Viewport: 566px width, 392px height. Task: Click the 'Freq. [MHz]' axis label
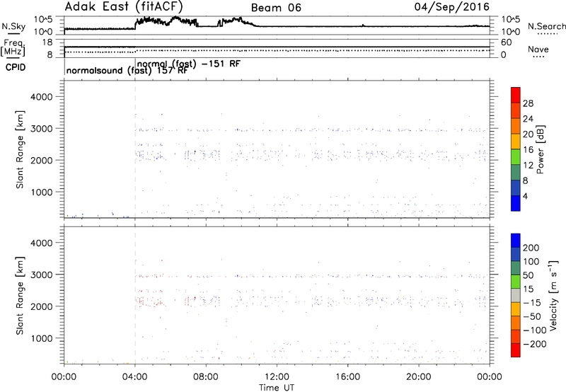pyautogui.click(x=13, y=47)
